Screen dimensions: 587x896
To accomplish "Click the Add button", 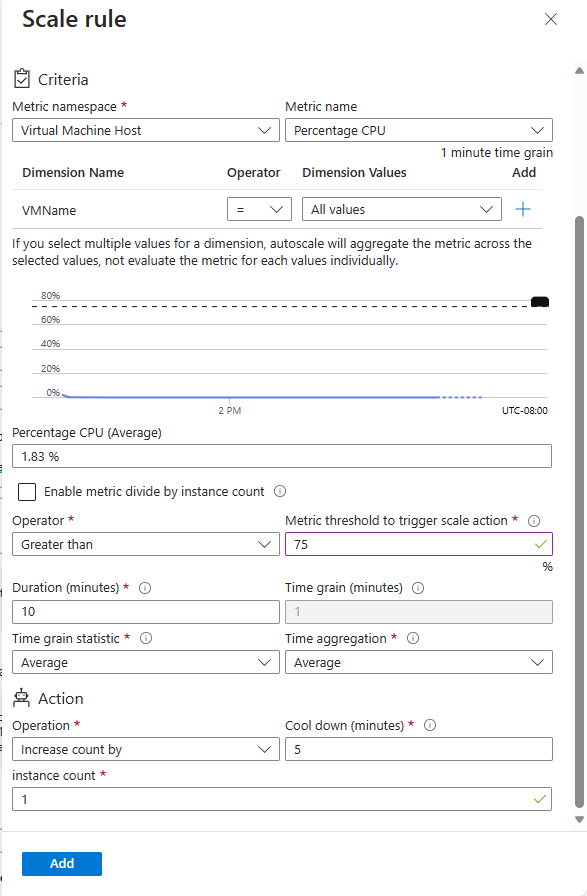I will (61, 863).
